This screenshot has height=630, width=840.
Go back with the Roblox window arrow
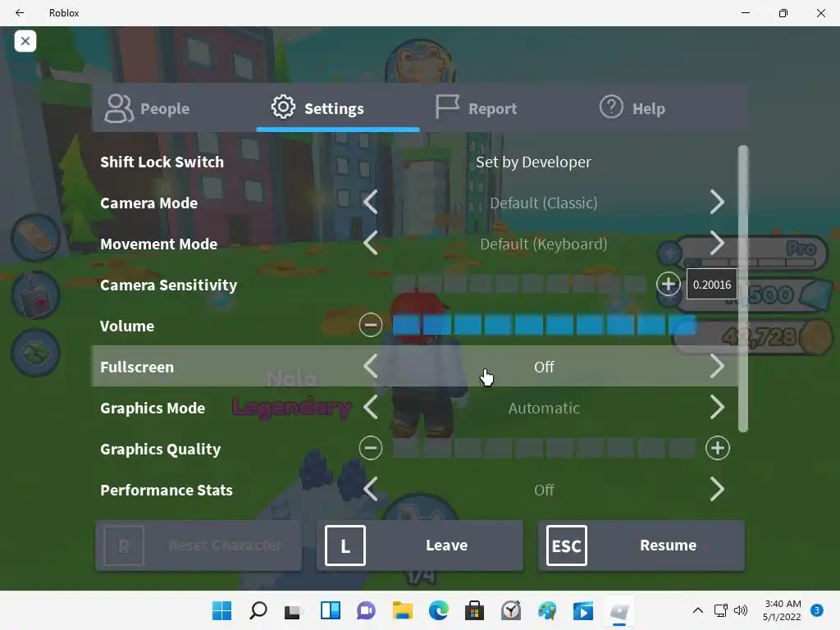tap(20, 13)
